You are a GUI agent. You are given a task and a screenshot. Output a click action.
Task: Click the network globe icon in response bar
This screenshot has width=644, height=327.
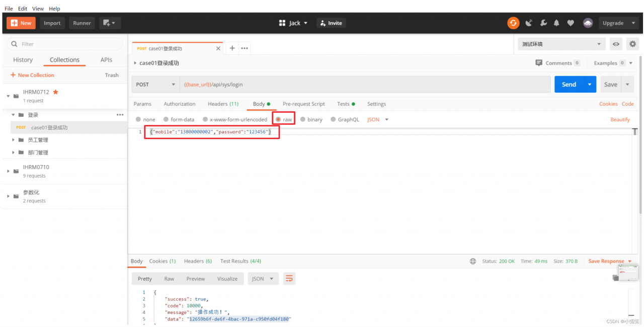(x=472, y=261)
